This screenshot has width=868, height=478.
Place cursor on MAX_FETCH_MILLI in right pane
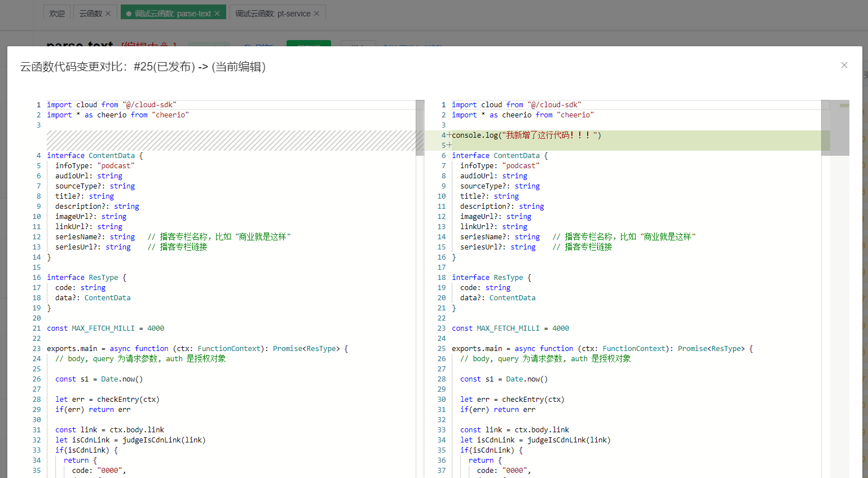pos(508,328)
